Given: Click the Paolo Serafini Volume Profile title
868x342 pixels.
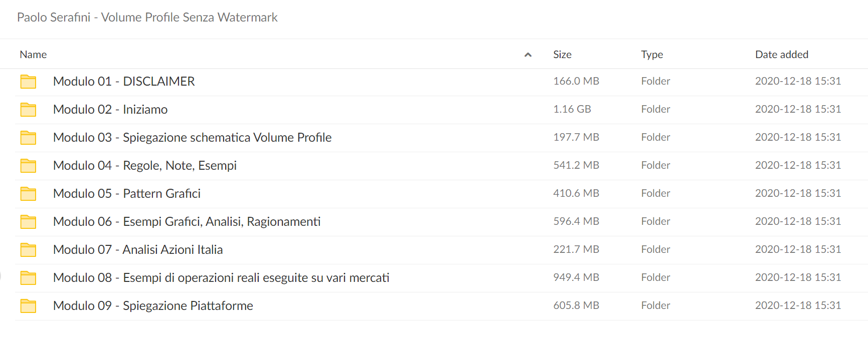Looking at the screenshot, I should pos(147,18).
